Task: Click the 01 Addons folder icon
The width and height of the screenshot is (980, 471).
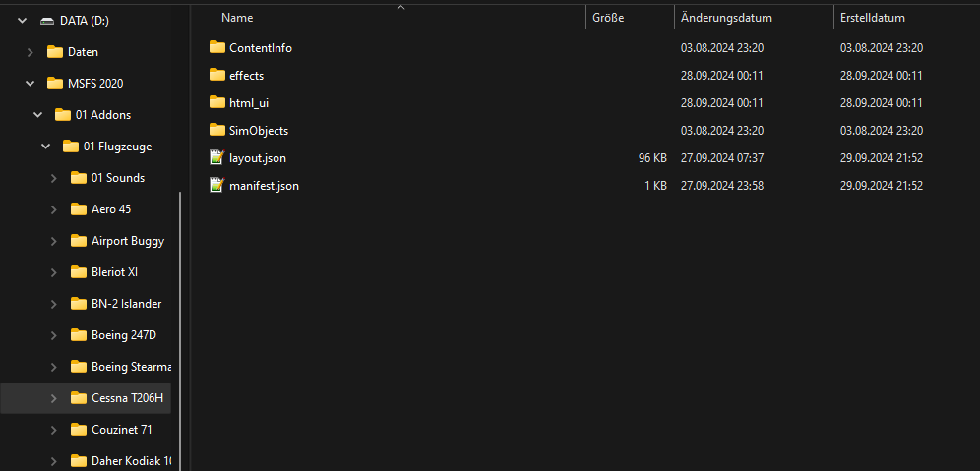Action: click(x=63, y=115)
